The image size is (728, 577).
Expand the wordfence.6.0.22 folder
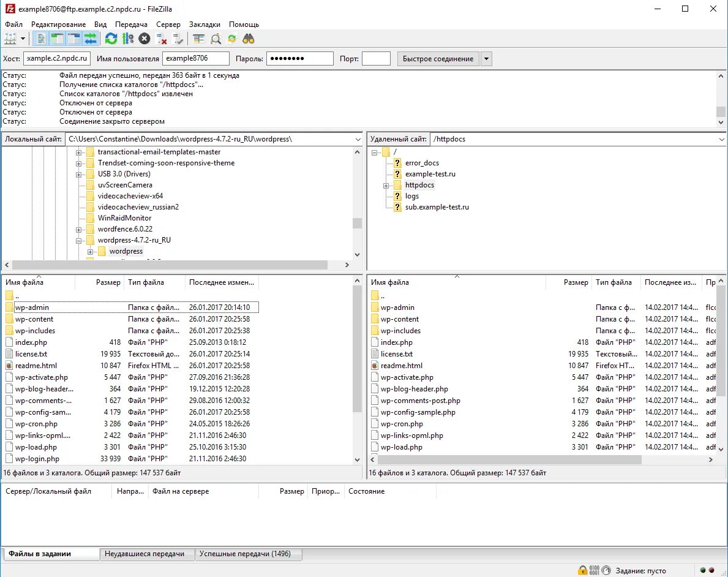coord(79,230)
